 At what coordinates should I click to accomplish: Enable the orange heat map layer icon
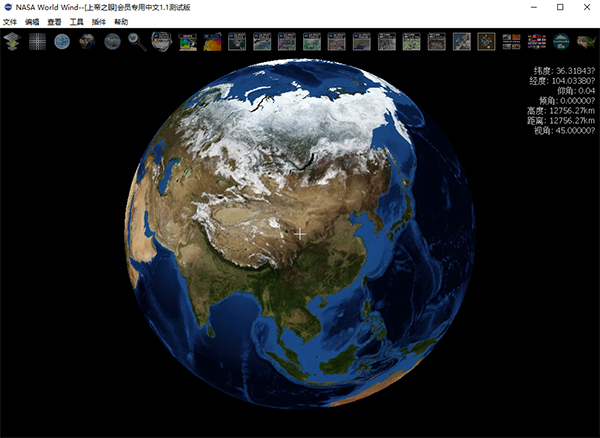tap(212, 42)
